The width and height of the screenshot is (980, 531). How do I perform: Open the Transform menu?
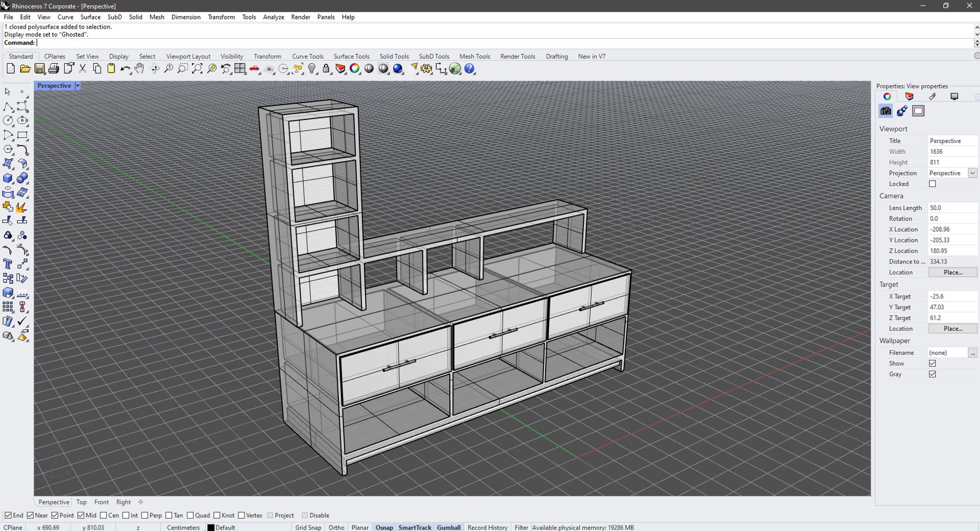[221, 17]
